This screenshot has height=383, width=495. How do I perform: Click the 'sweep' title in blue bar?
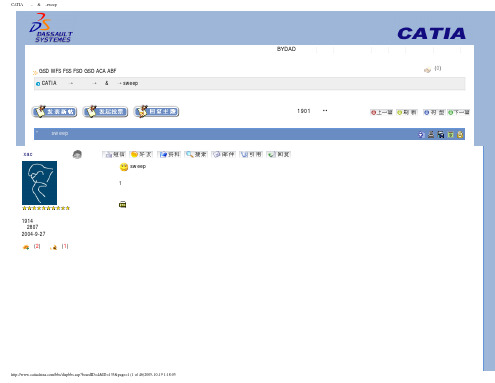[x=60, y=133]
